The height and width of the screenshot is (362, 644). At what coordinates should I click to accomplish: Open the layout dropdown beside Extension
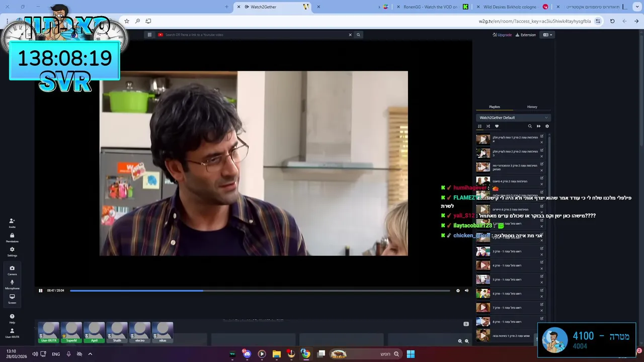(x=548, y=35)
